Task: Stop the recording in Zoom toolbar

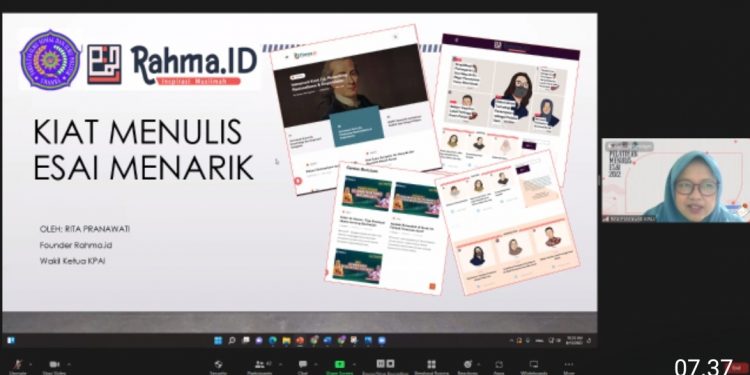Action: (x=390, y=364)
